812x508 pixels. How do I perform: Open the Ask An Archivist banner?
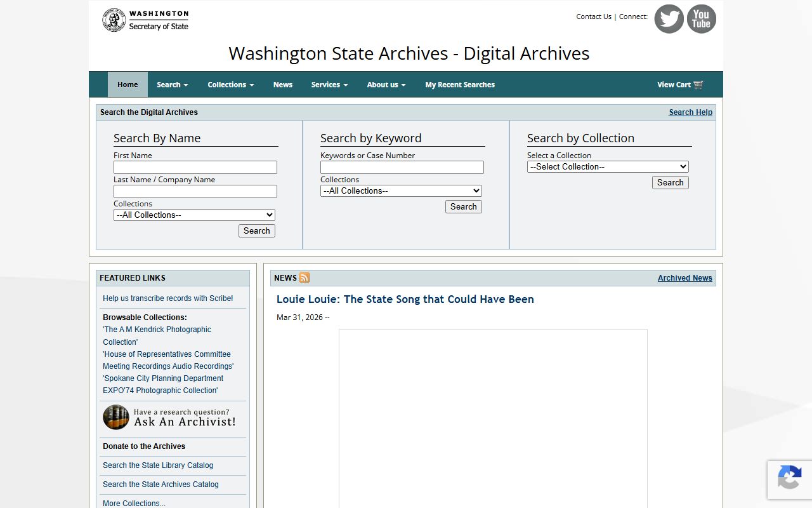click(x=169, y=418)
